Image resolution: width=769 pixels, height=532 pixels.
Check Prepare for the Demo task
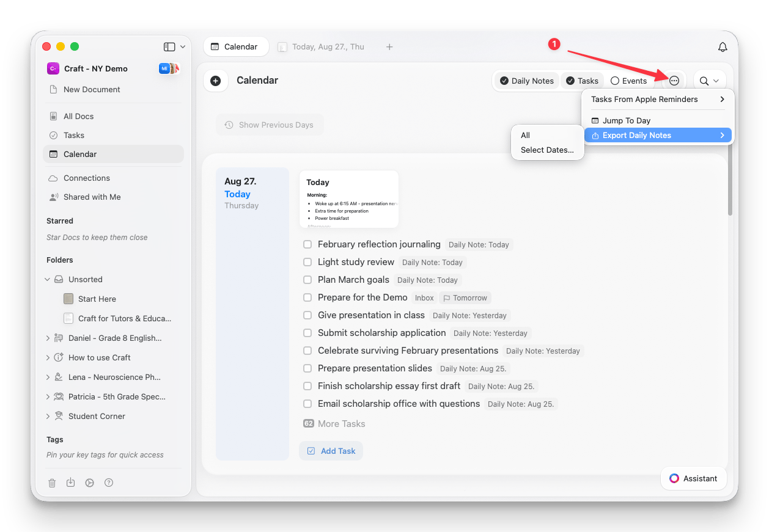coord(307,297)
